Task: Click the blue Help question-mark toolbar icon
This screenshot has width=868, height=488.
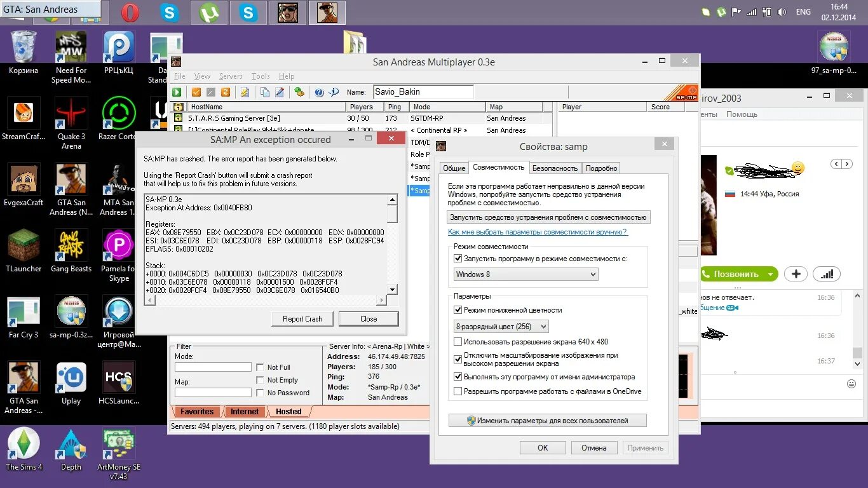Action: tap(320, 92)
